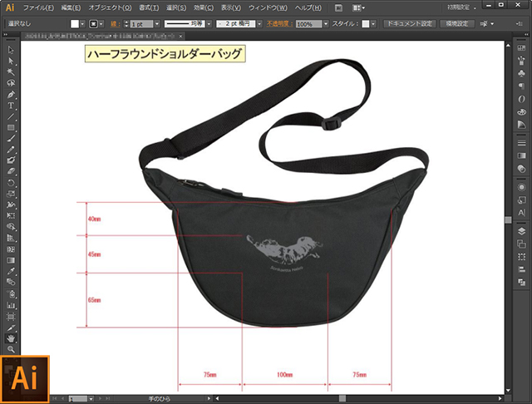Expand the opacity percentage dropdown
Viewport: 532px width, 404px height.
coord(326,24)
